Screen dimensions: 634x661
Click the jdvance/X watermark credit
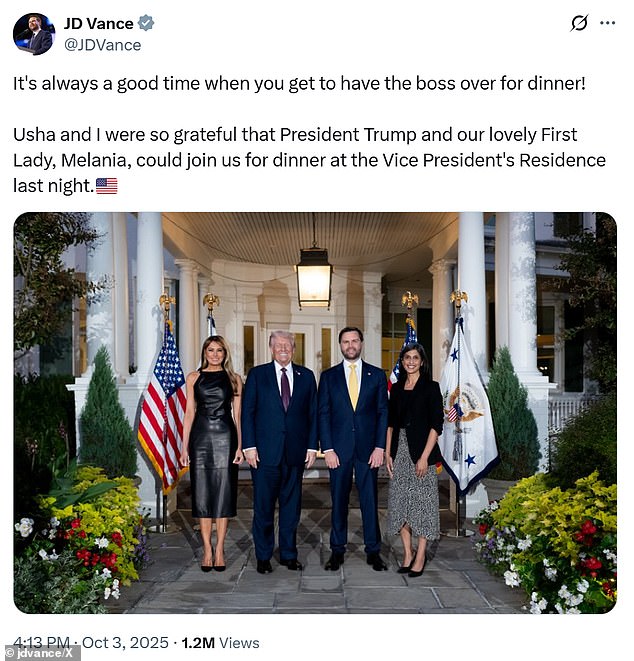click(40, 653)
